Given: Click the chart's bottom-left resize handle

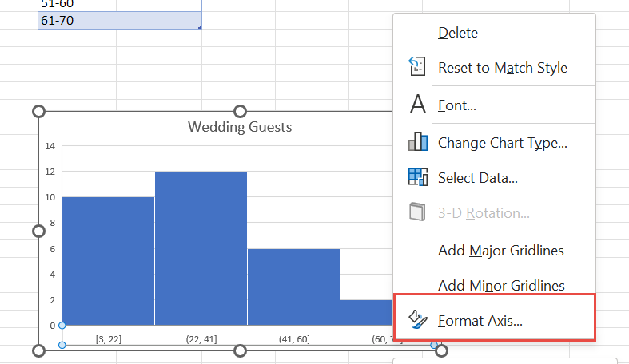Looking at the screenshot, I should pyautogui.click(x=38, y=350).
